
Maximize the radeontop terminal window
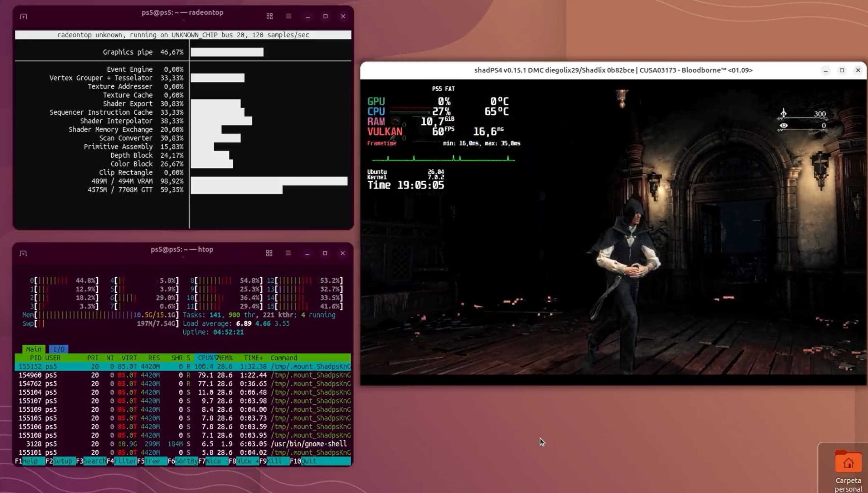click(x=325, y=16)
